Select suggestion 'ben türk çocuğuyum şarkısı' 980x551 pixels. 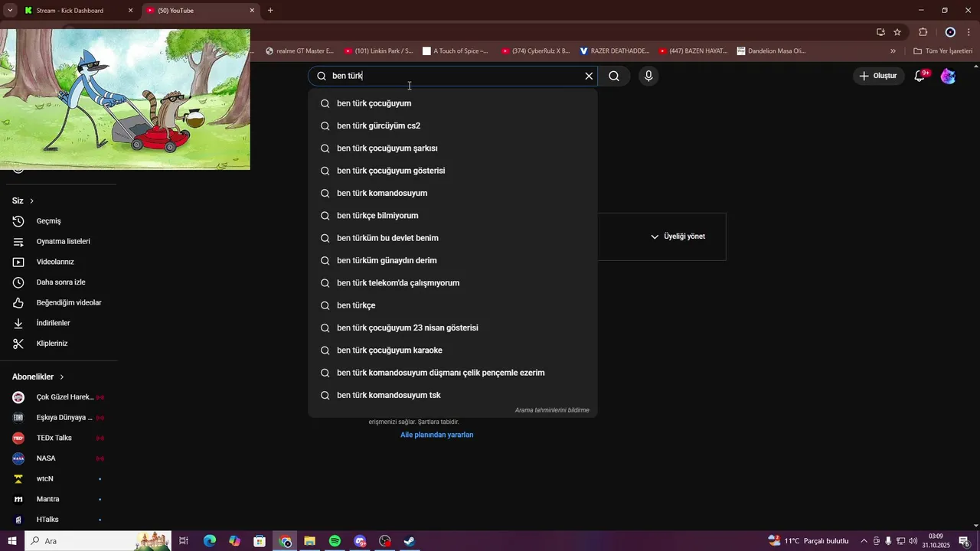coord(453,148)
